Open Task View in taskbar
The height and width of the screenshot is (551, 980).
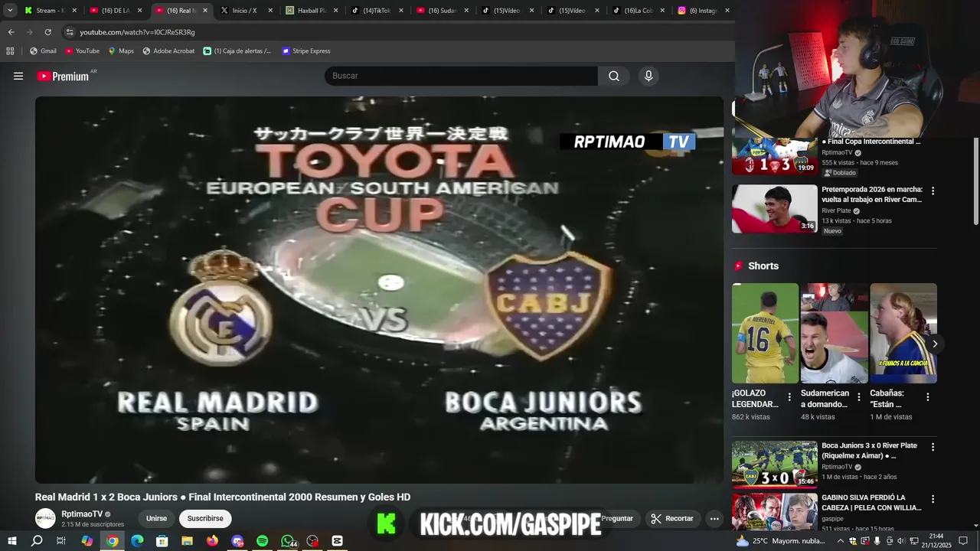61,541
